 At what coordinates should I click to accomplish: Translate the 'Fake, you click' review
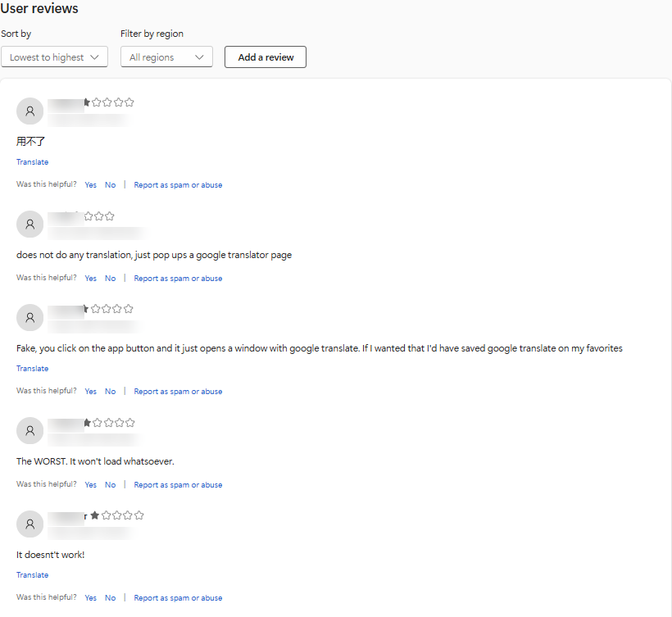pos(32,369)
